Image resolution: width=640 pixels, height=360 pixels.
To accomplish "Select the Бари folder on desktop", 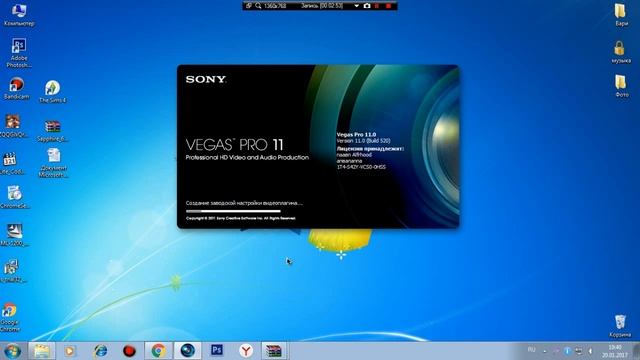I will tap(621, 15).
